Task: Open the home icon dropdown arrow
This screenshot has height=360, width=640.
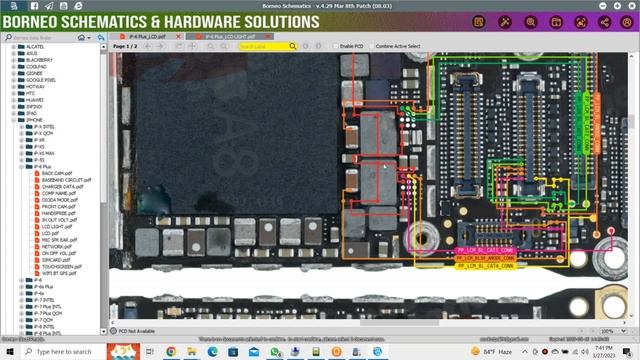Action: [x=89, y=38]
